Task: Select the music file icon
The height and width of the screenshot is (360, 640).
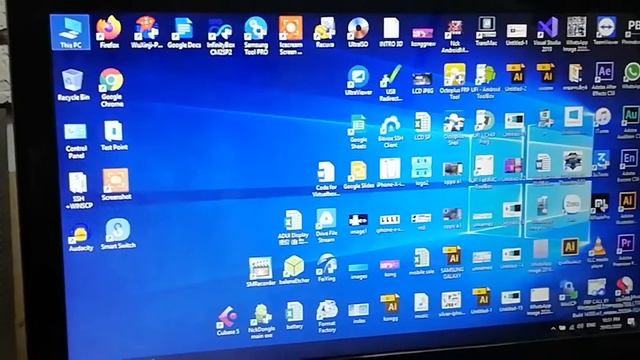Action: (421, 305)
